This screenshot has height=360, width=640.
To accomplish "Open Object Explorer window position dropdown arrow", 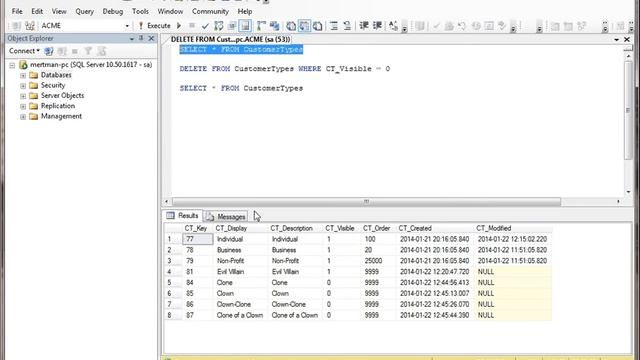I will pyautogui.click(x=131, y=39).
